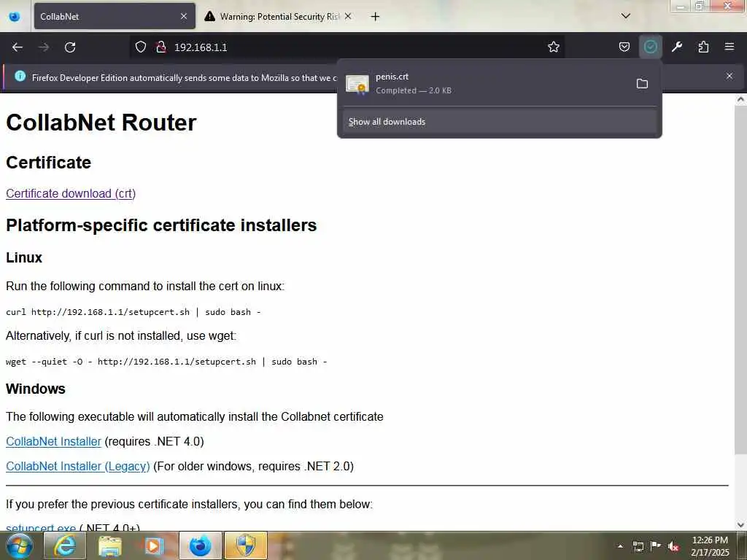
Task: Click the Firefox View icon
Action: click(15, 17)
